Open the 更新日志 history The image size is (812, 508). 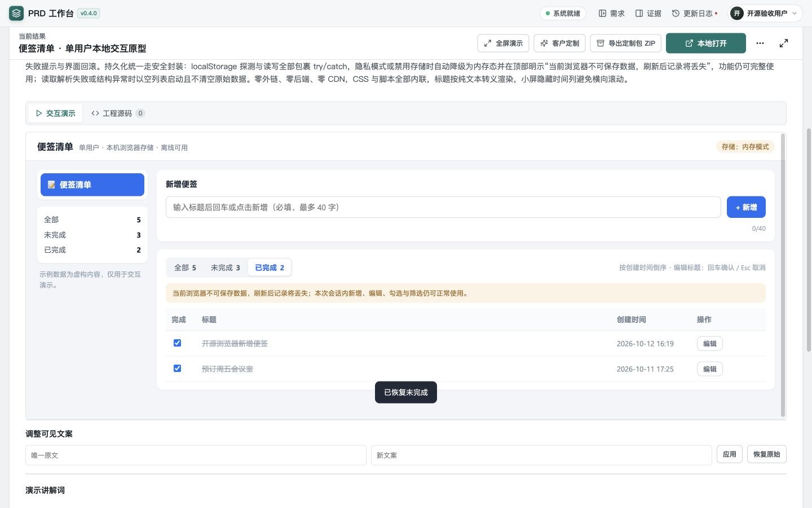click(695, 14)
